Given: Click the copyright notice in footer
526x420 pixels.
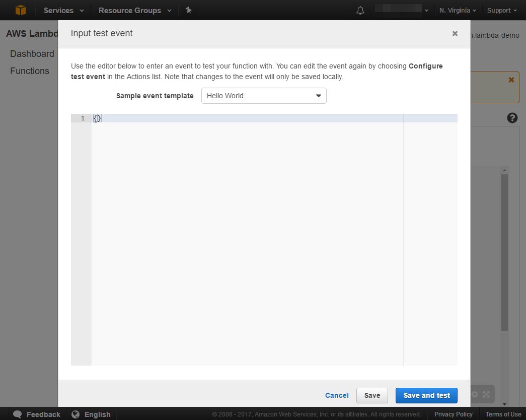Looking at the screenshot, I should [x=316, y=414].
